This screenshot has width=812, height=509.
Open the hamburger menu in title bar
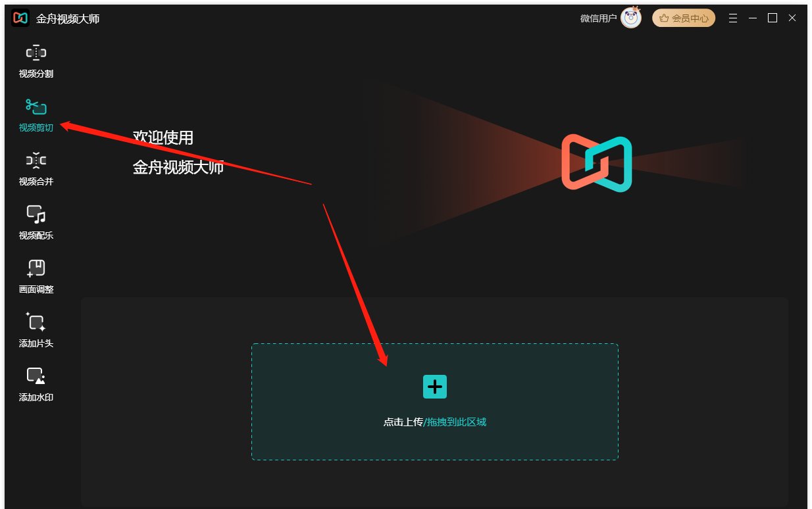(x=733, y=18)
